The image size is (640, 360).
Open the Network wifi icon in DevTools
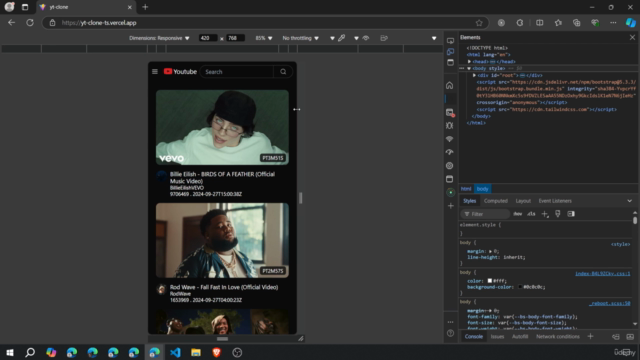pos(449,139)
